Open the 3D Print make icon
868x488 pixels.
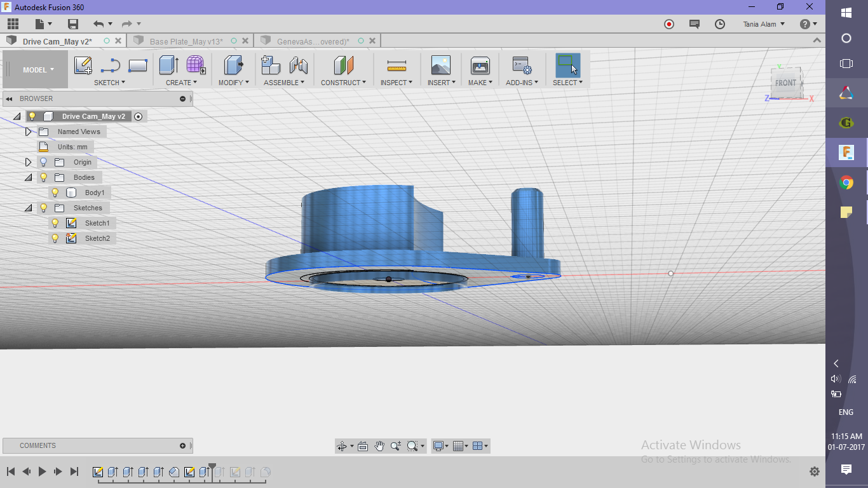[x=480, y=65]
